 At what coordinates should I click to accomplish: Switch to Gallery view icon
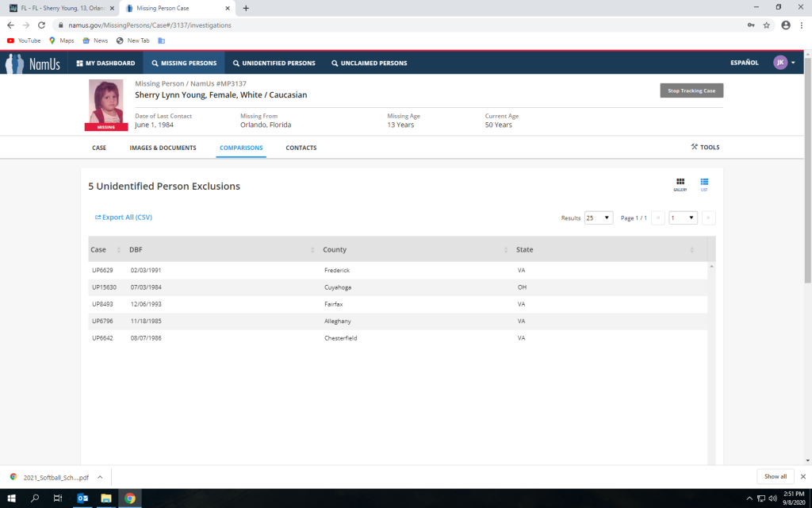coord(680,183)
